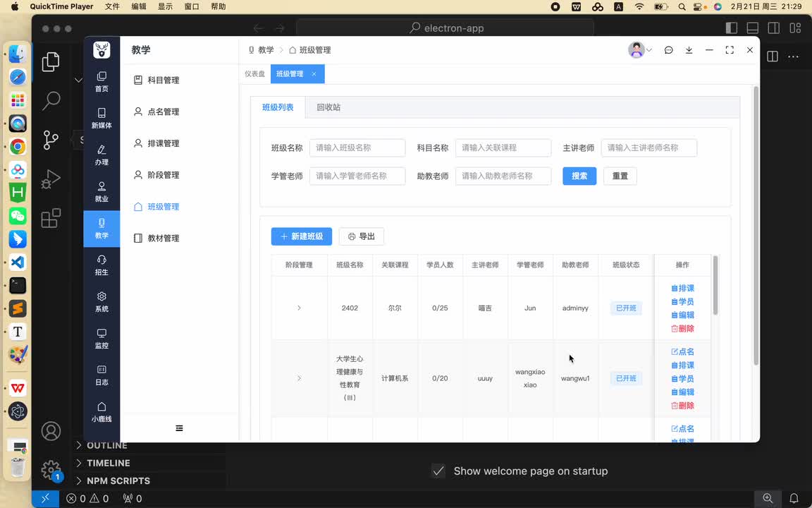This screenshot has width=812, height=508.
Task: Click the blue 搜索 button
Action: click(x=579, y=176)
